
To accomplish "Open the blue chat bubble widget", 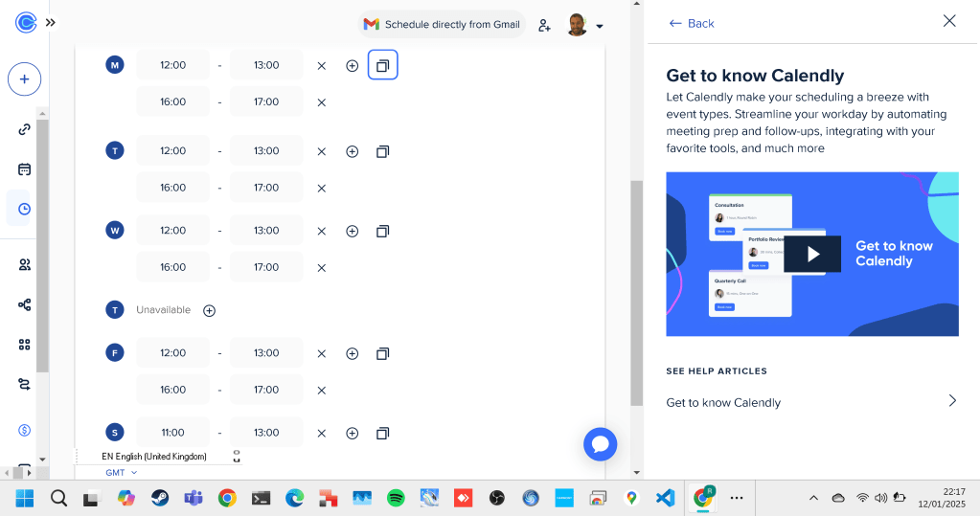I will 600,444.
